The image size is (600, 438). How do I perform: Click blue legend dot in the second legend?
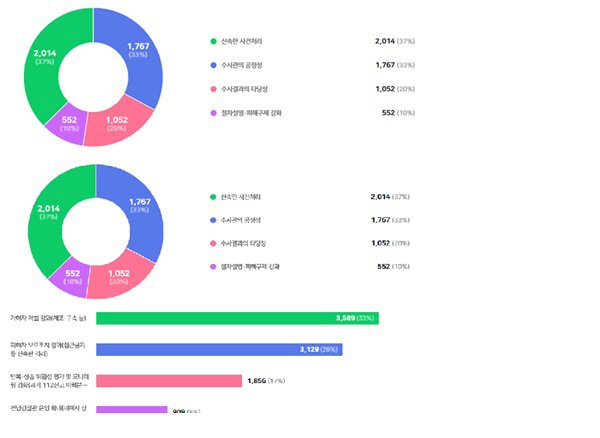[x=213, y=219]
